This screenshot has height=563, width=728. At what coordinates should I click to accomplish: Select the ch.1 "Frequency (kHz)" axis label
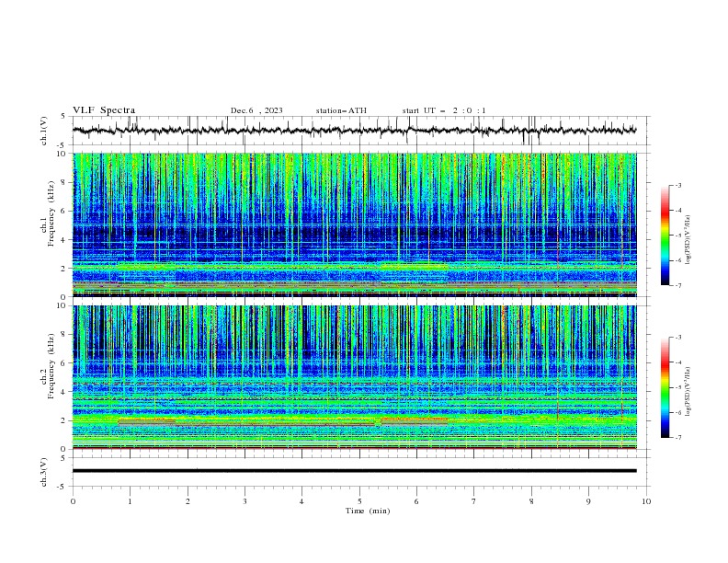51,214
